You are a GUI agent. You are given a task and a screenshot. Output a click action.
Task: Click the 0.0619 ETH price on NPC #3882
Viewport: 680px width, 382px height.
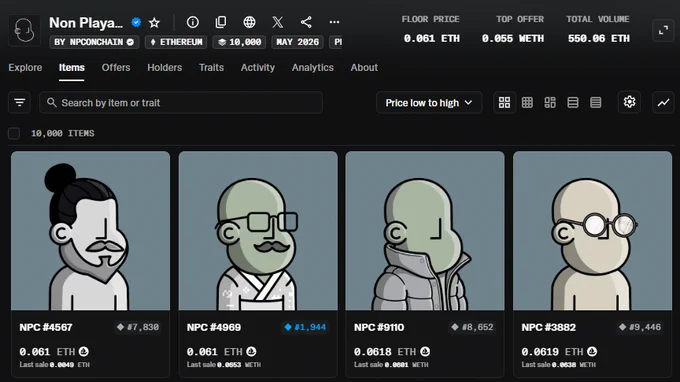[x=552, y=352]
